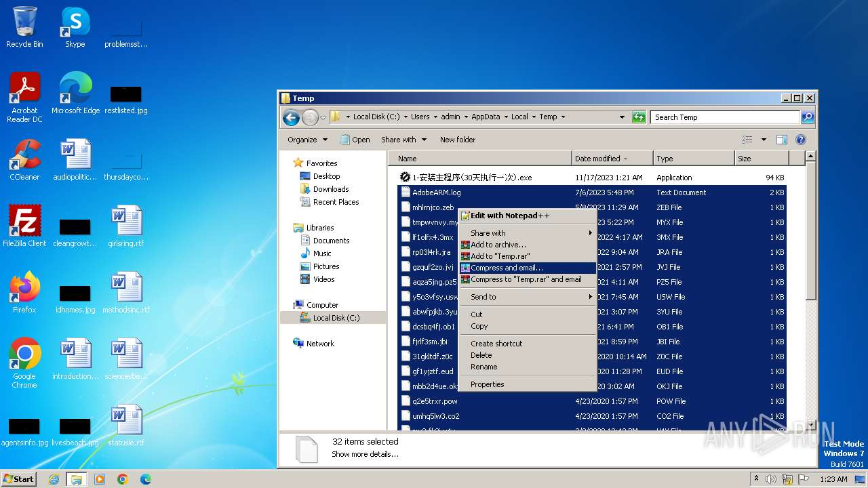The width and height of the screenshot is (868, 488).
Task: Sort by Type column header
Action: click(x=694, y=159)
